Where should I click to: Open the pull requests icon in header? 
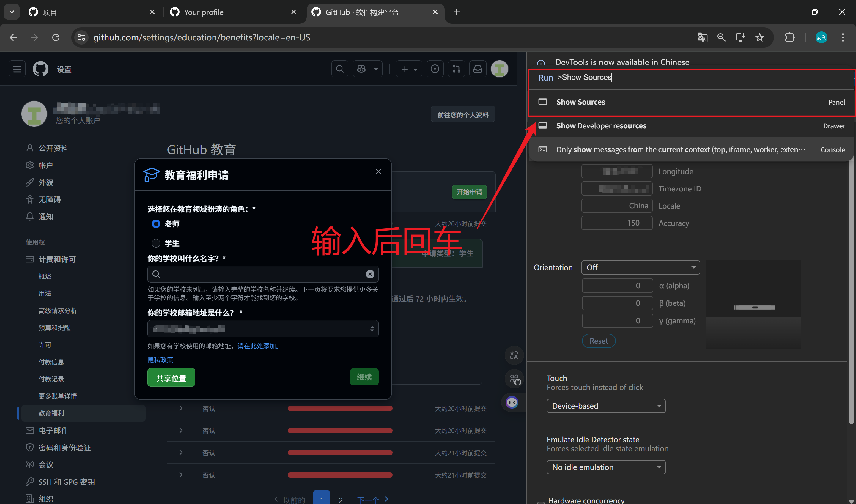456,69
